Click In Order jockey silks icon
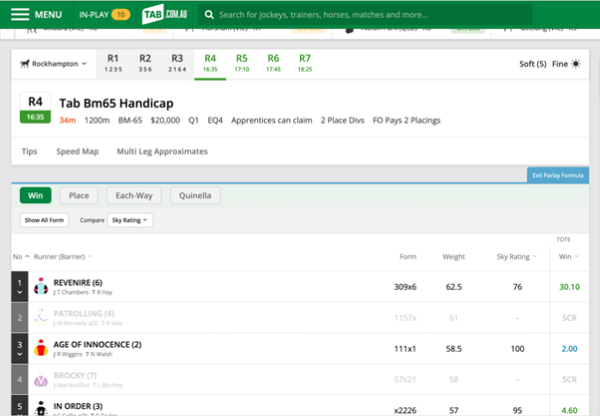This screenshot has height=416, width=600. point(41,408)
